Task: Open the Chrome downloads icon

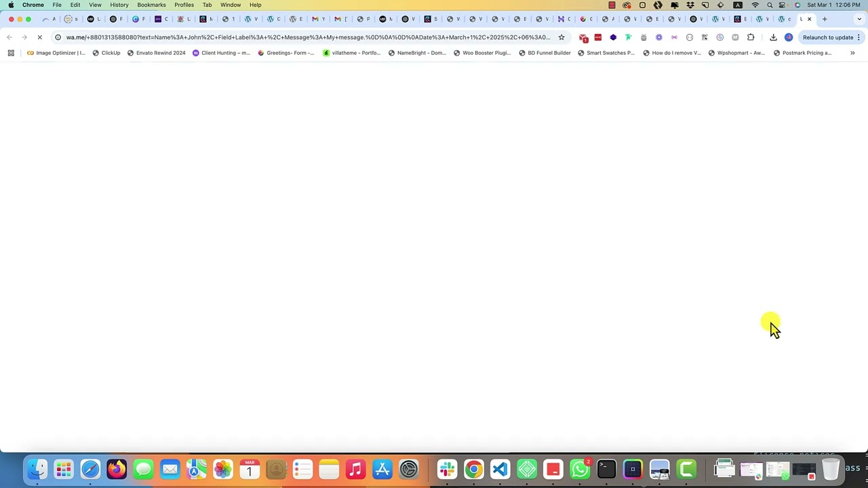Action: pyautogui.click(x=773, y=37)
